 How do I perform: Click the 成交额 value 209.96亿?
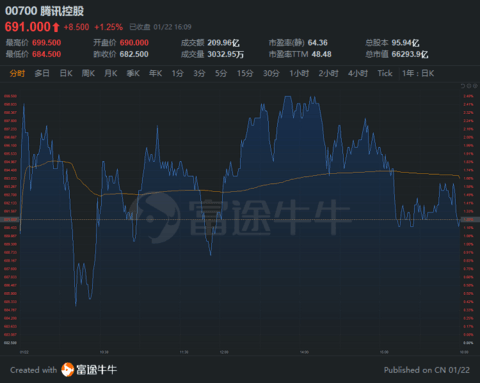223,43
